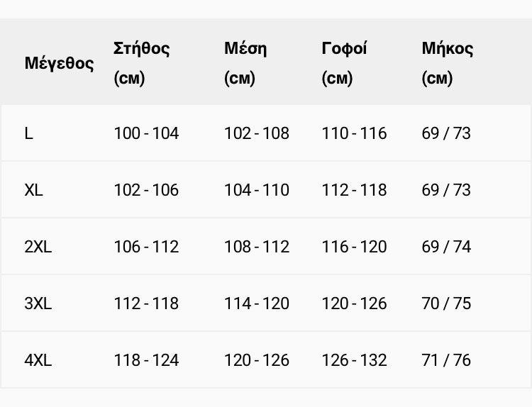Click hips value 126 - 132
This screenshot has width=532, height=407.
click(354, 360)
